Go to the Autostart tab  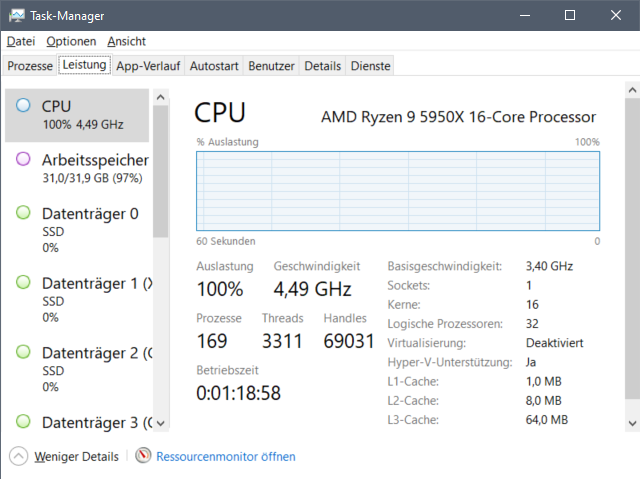click(214, 66)
